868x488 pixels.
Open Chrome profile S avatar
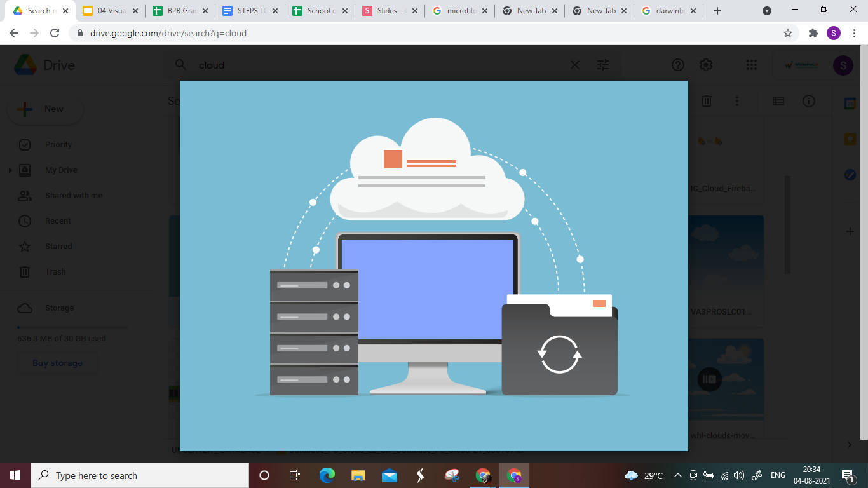[834, 33]
